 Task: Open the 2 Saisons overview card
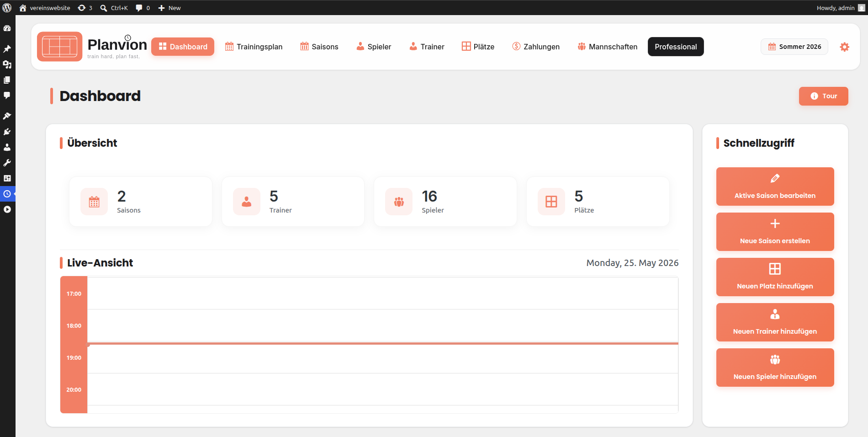coord(141,202)
